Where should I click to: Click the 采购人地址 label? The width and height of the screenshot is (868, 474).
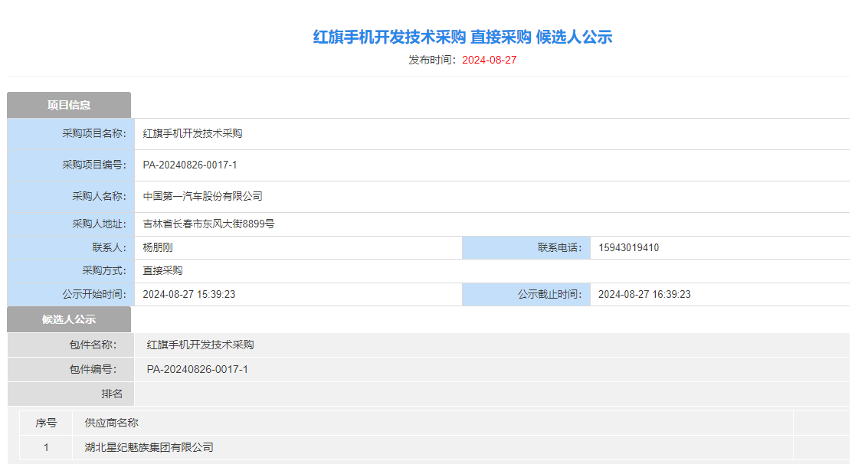pyautogui.click(x=99, y=224)
